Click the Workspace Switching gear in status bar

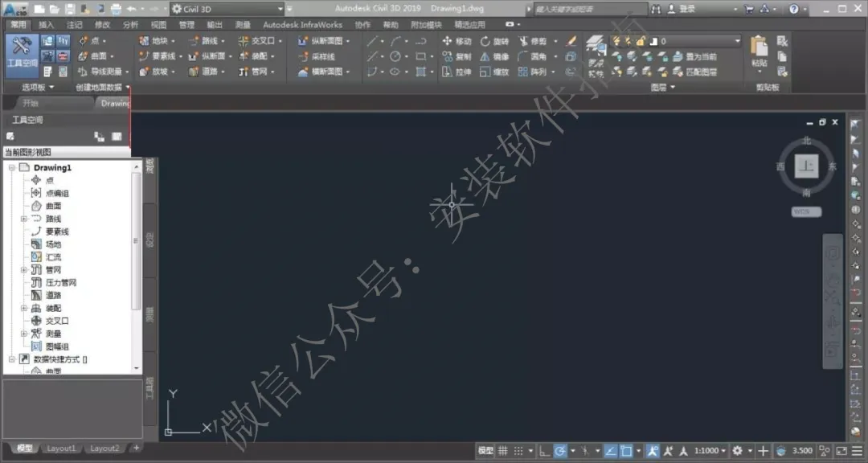(737, 451)
